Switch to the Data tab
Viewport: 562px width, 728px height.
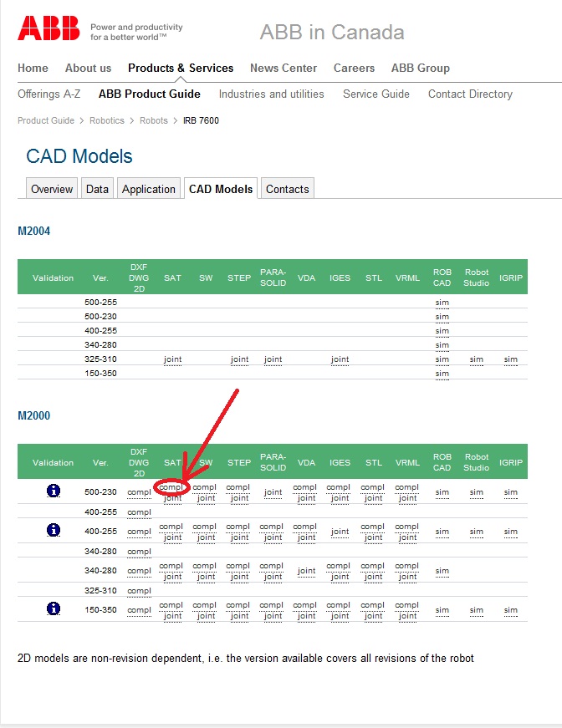(x=97, y=189)
